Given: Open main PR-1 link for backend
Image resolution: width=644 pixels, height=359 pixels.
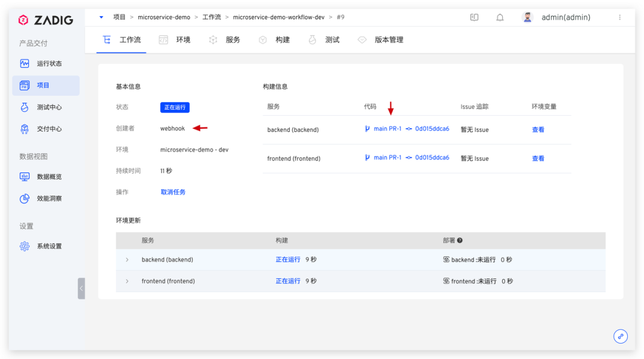Looking at the screenshot, I should (388, 129).
